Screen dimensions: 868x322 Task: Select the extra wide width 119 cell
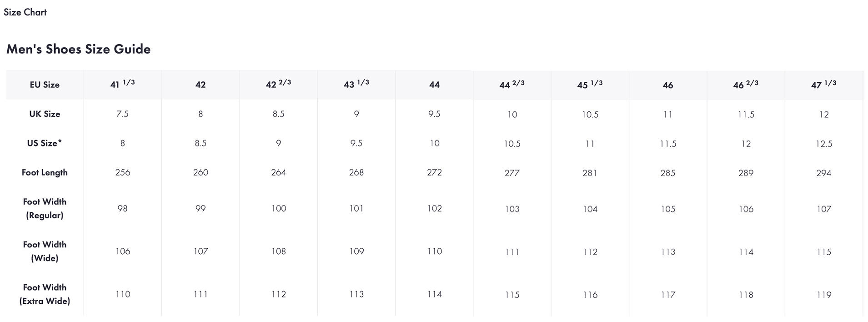823,295
